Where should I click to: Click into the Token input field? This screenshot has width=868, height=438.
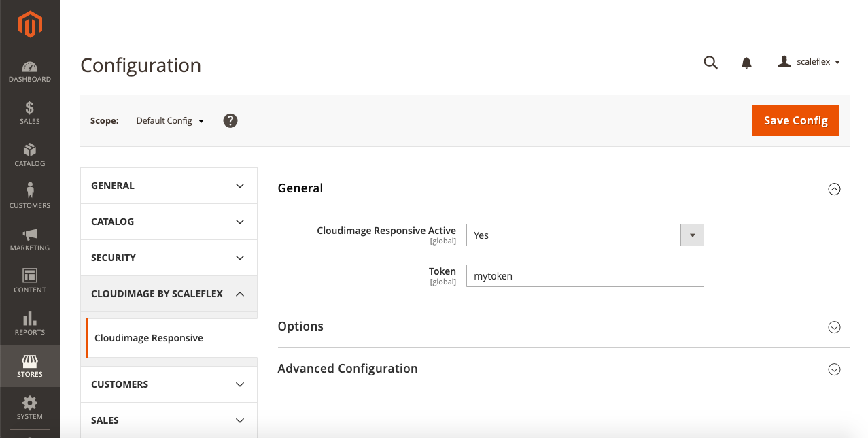point(585,276)
